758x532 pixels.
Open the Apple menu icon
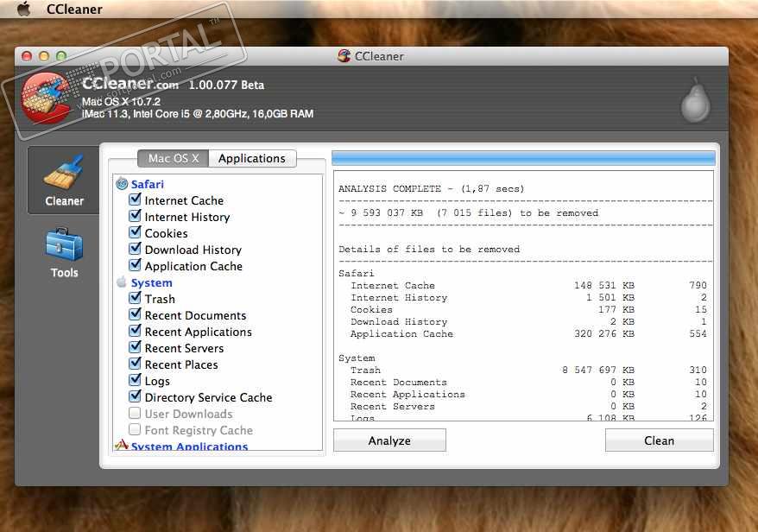click(x=23, y=9)
